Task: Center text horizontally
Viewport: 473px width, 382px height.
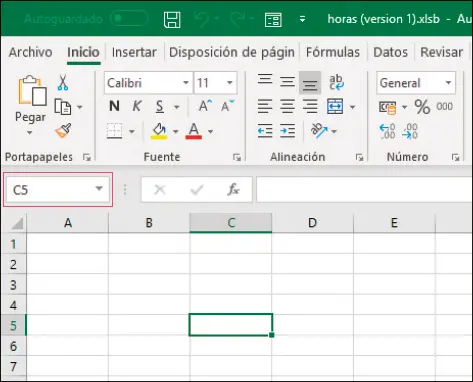Action: [x=287, y=107]
